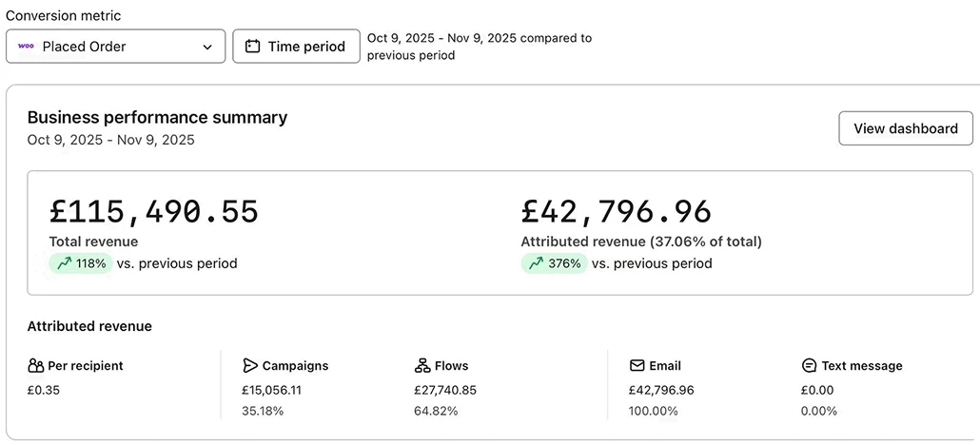Click the WooCommerce logo icon
The image size is (980, 445).
pos(27,46)
